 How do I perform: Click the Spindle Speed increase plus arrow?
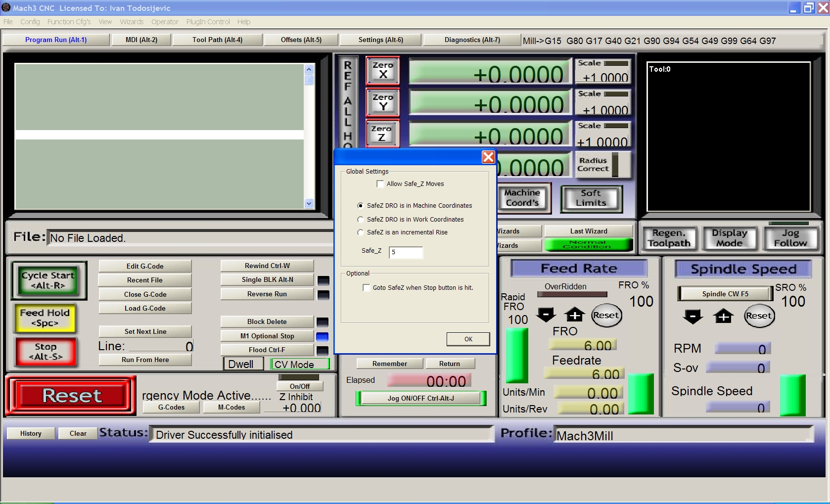point(724,316)
